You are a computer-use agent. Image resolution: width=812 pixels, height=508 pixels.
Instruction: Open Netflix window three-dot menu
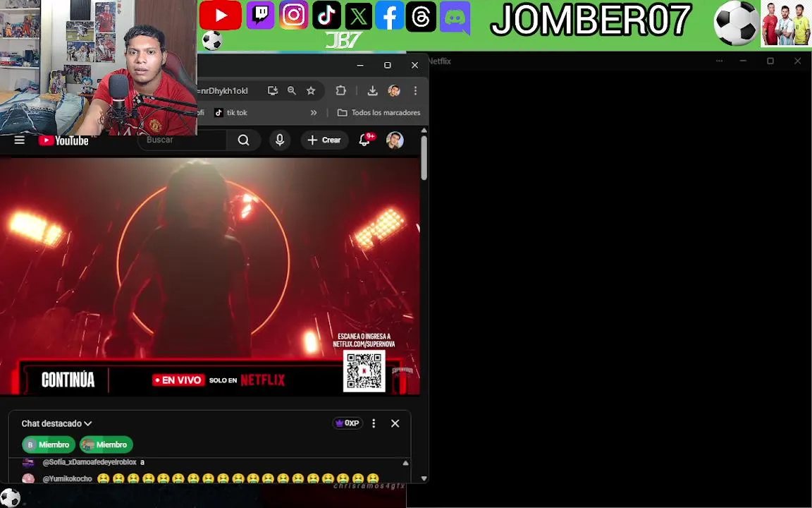click(719, 61)
